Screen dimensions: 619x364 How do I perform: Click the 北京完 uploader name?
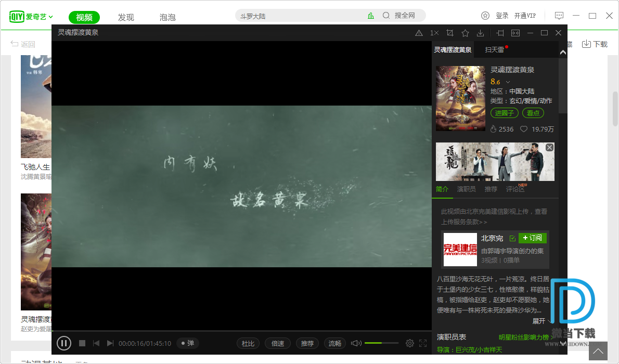tap(492, 239)
